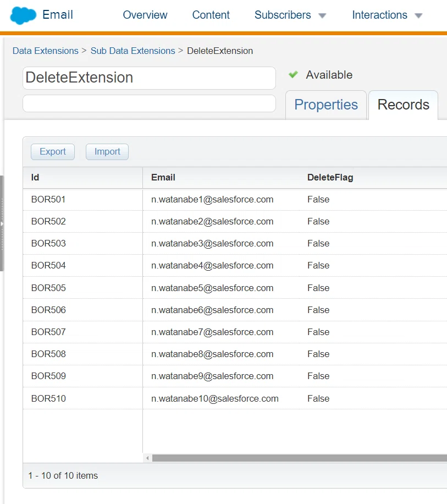Viewport: 447px width, 504px height.
Task: Click the horizontal scrollbar thumb in records grid
Action: point(299,458)
